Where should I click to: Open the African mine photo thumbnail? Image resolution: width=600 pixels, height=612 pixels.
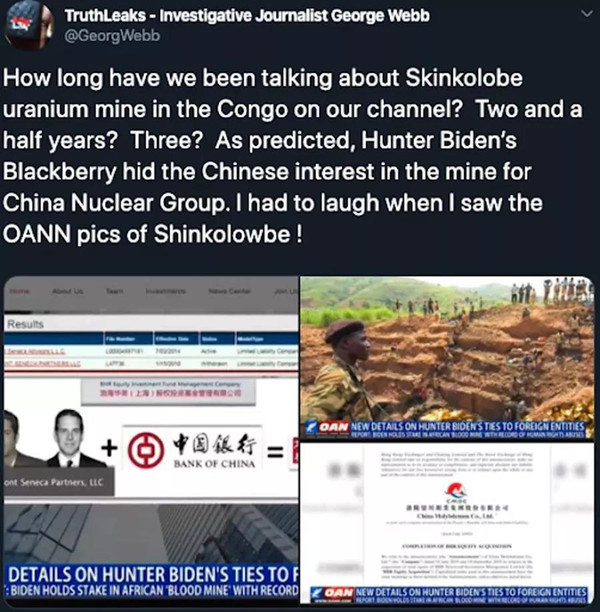click(x=447, y=358)
